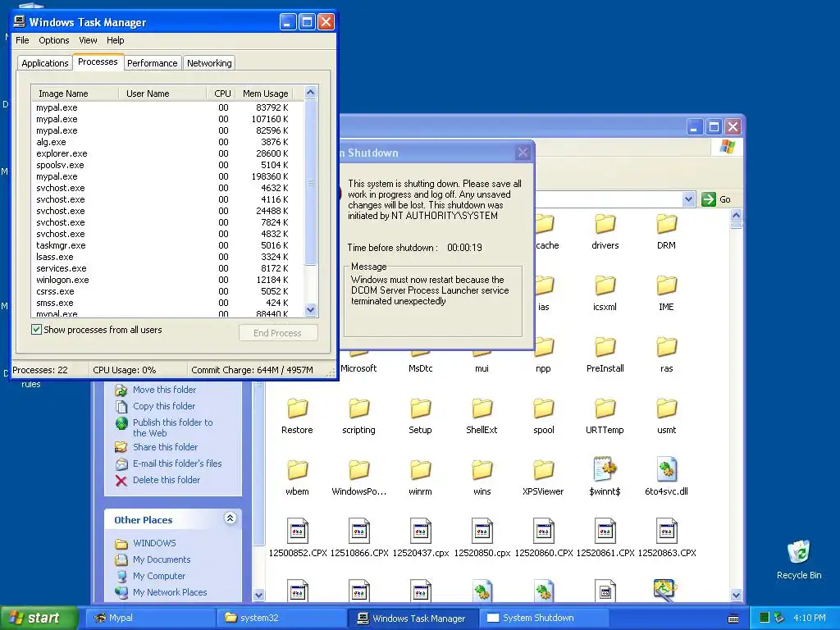Click Delete this folder link
840x630 pixels.
coord(166,480)
